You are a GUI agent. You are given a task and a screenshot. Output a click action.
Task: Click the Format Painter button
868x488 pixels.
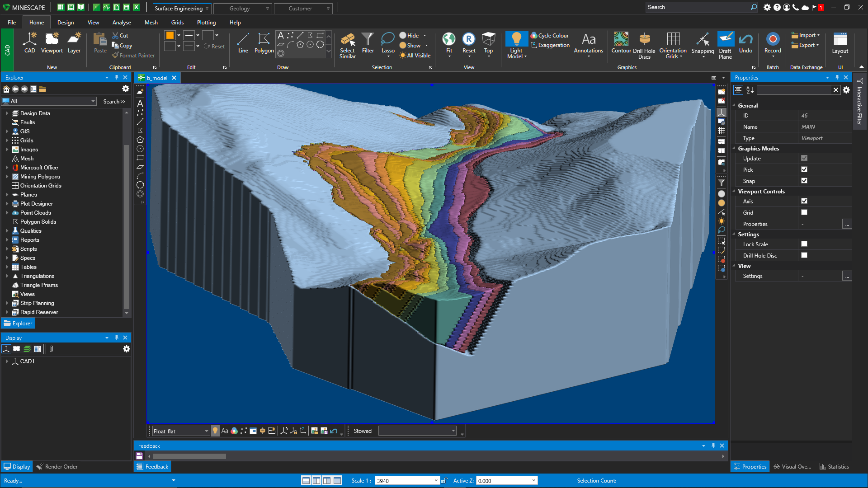pos(133,56)
